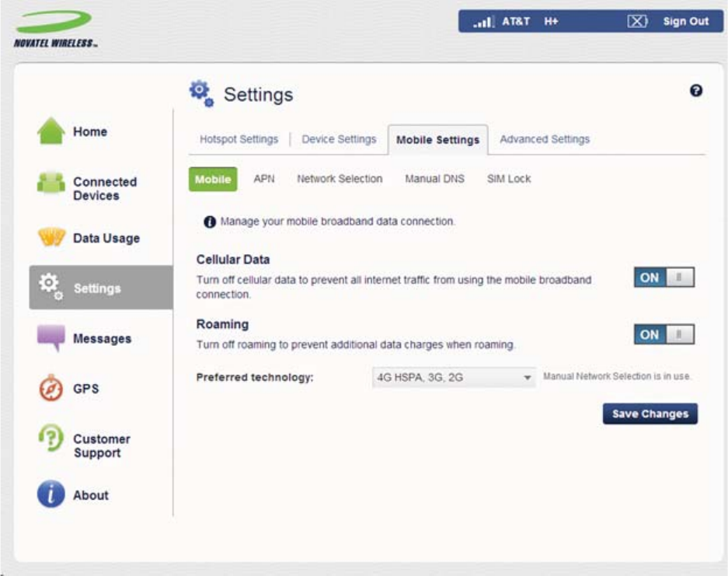Select the Network Selection sub-tab

[340, 179]
